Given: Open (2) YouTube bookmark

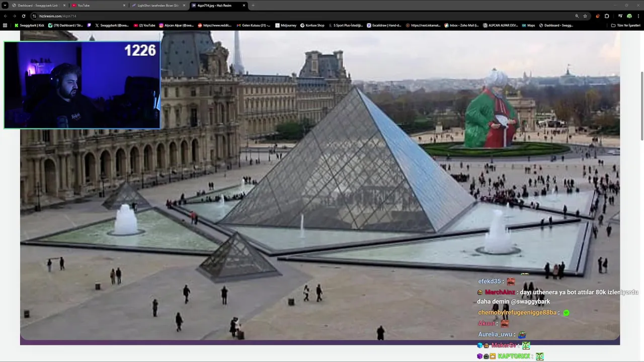Looking at the screenshot, I should 144,25.
